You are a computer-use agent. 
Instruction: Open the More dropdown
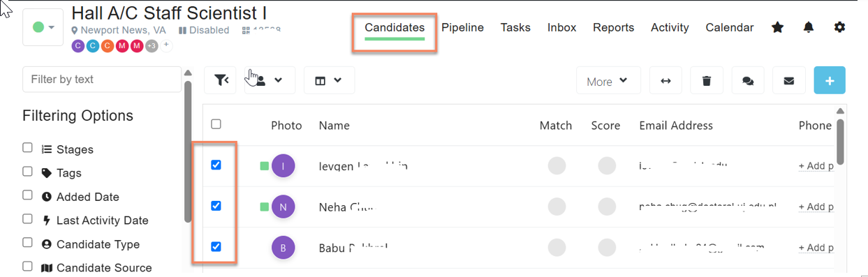point(607,81)
